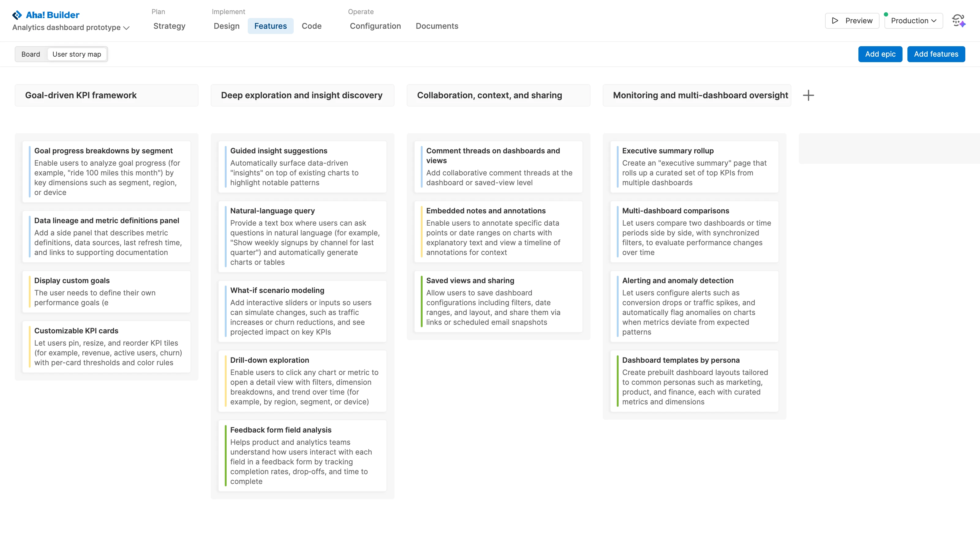Open the Guided insight suggestions feature card

303,167
